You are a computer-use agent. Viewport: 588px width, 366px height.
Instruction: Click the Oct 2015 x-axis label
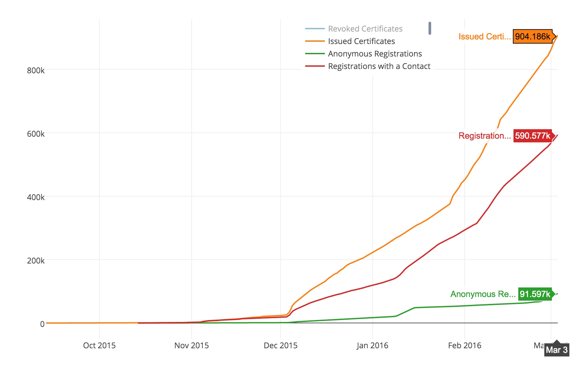pos(99,346)
